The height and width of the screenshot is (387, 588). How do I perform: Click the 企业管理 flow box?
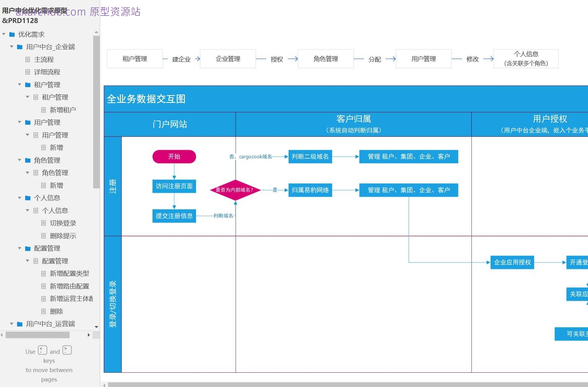point(228,59)
